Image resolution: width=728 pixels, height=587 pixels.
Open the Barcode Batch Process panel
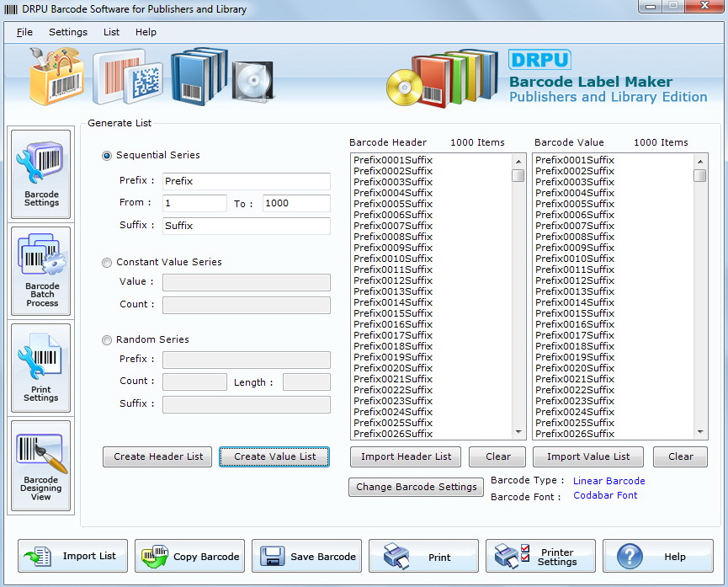41,270
